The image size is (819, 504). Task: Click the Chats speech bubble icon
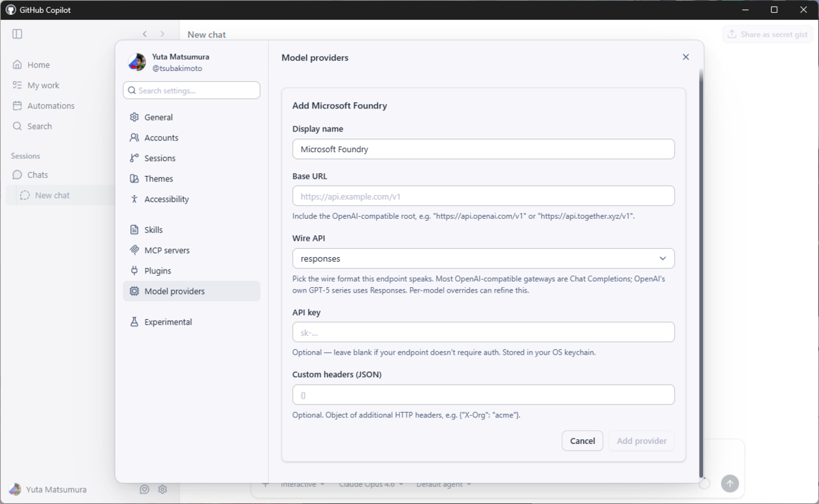click(x=18, y=175)
